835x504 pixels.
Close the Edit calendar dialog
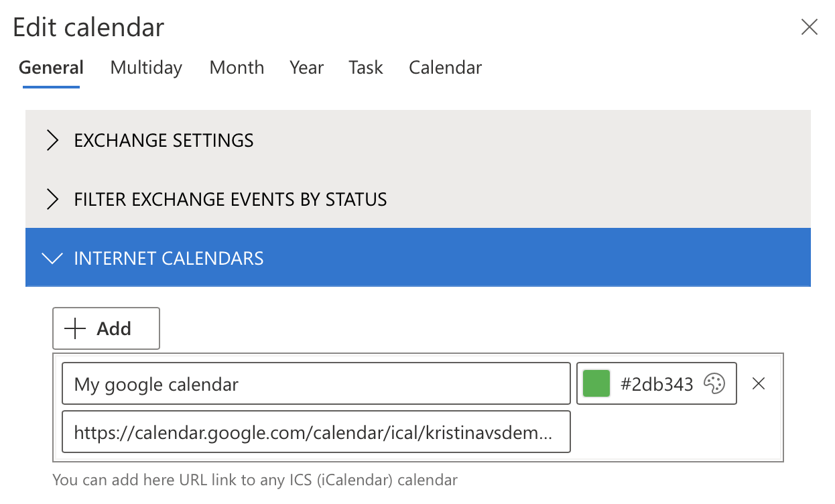tap(810, 27)
